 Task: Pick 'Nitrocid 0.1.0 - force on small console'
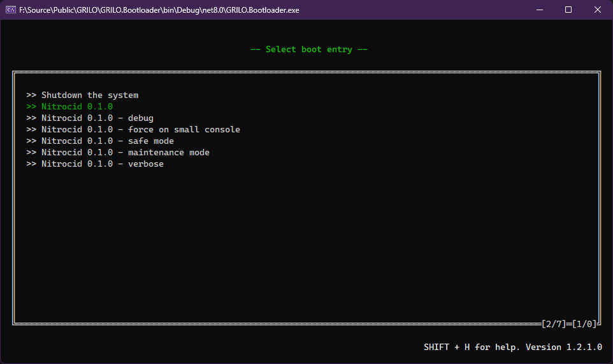coord(141,130)
